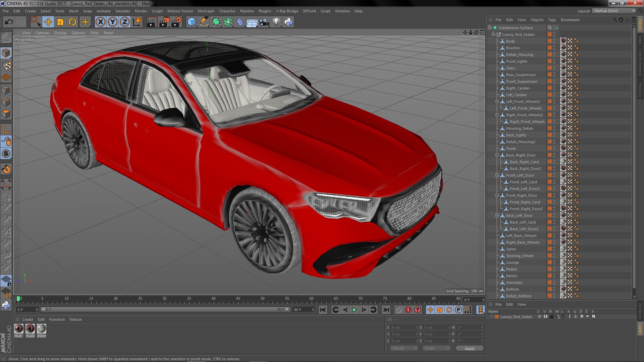The image size is (644, 362).
Task: Toggle Luxury_Red_Sedan layer visibility eye
Action: pos(545,317)
